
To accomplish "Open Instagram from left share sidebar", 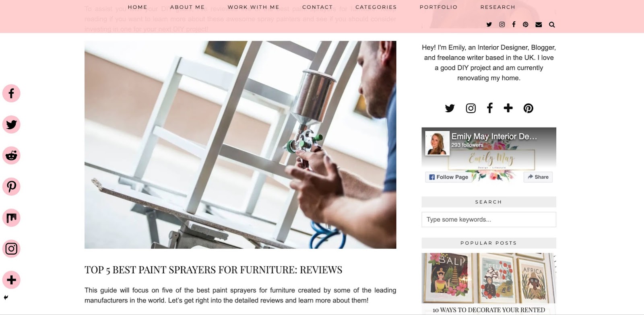I will click(x=11, y=249).
